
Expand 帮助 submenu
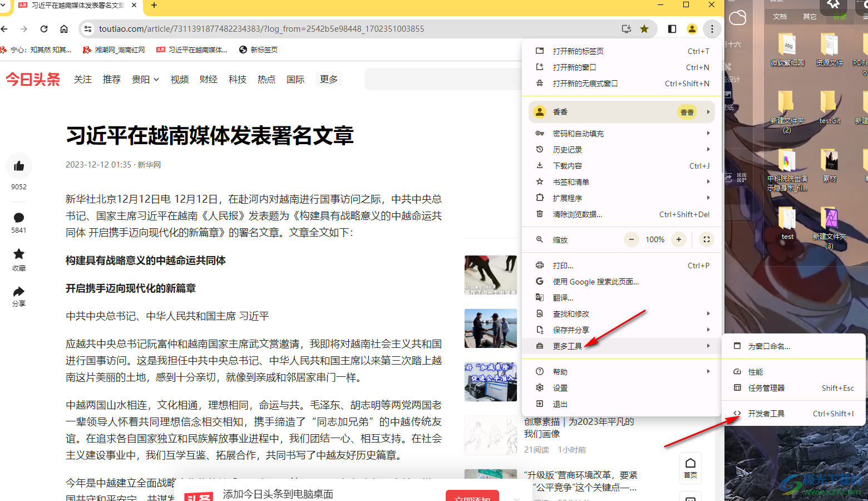[622, 372]
